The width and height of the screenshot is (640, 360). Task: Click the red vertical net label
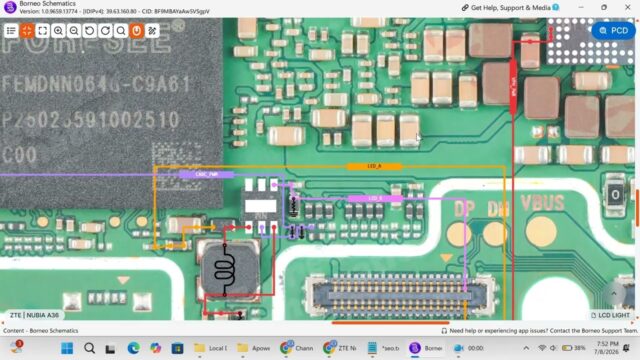(x=513, y=87)
